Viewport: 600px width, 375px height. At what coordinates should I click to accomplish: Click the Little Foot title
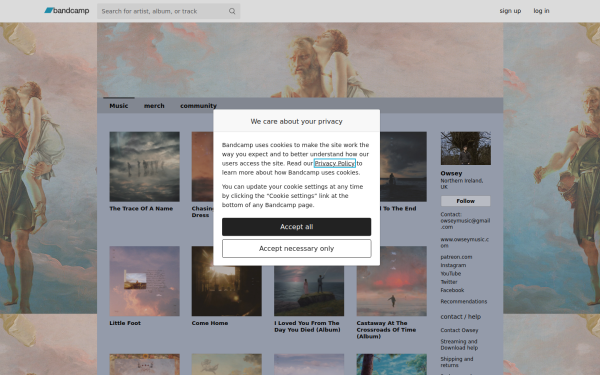click(x=125, y=323)
